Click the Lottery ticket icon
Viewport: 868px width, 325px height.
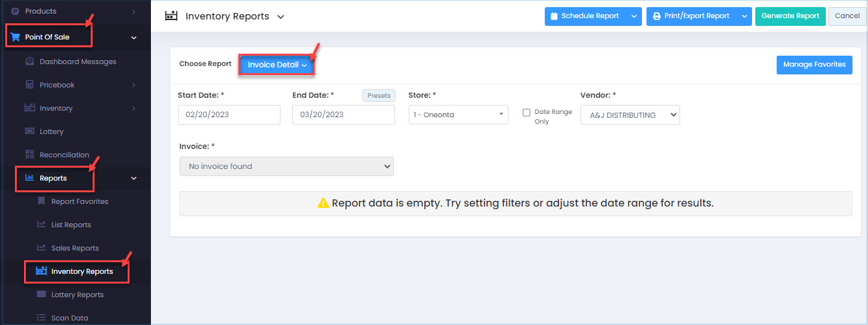[29, 131]
